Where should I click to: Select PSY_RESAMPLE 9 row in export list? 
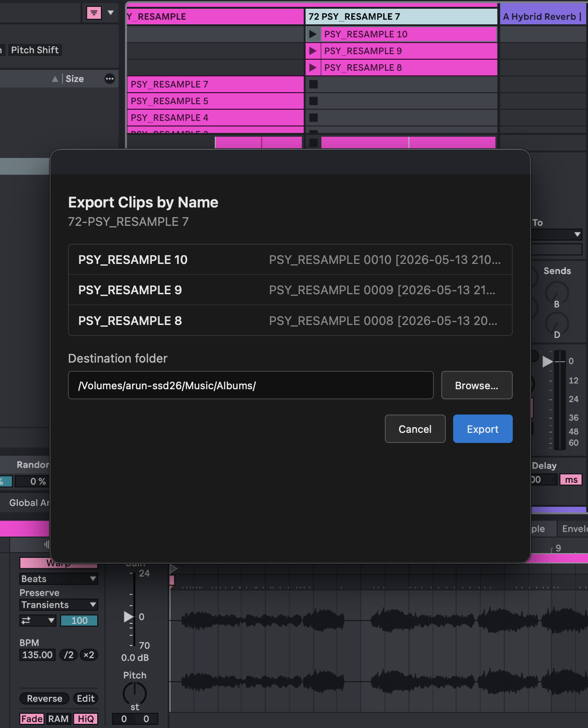point(290,290)
